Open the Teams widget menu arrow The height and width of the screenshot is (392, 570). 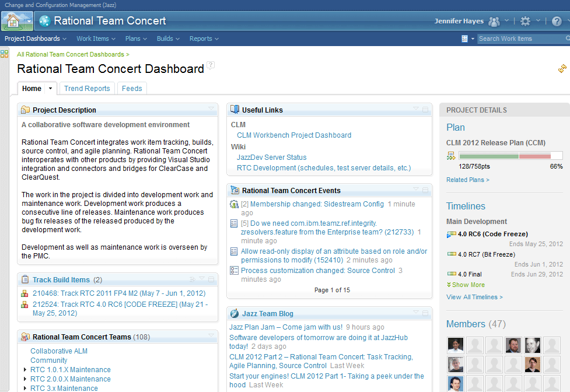(211, 335)
